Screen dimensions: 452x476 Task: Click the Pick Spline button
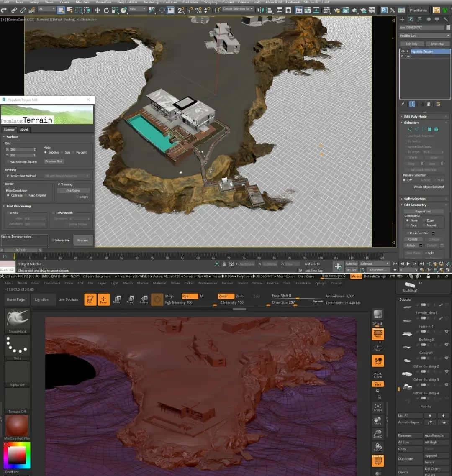tap(73, 190)
